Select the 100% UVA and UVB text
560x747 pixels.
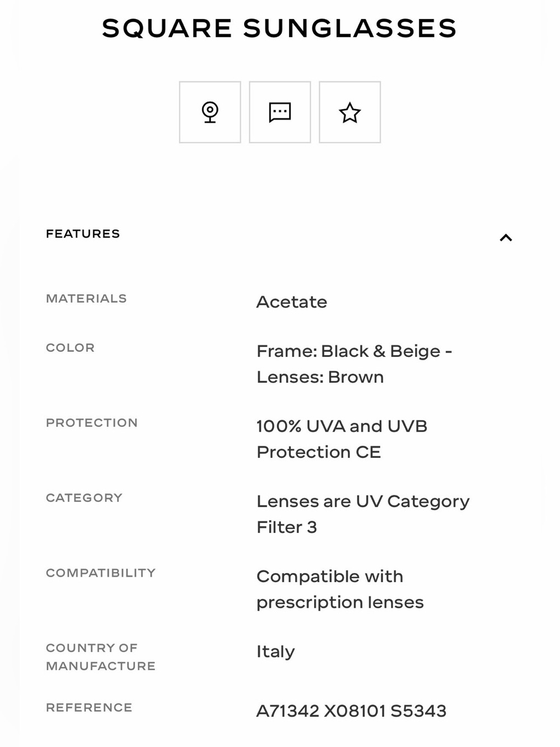[342, 426]
